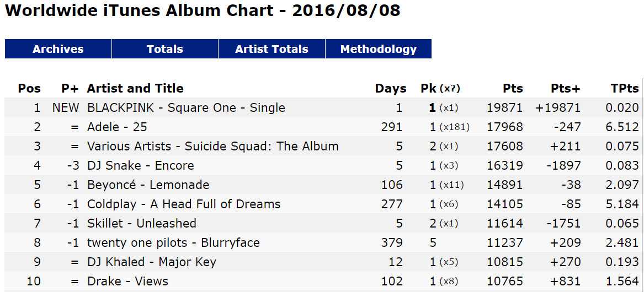Click DJ Khaled - Major Key entry
The image size is (644, 292).
tap(152, 262)
